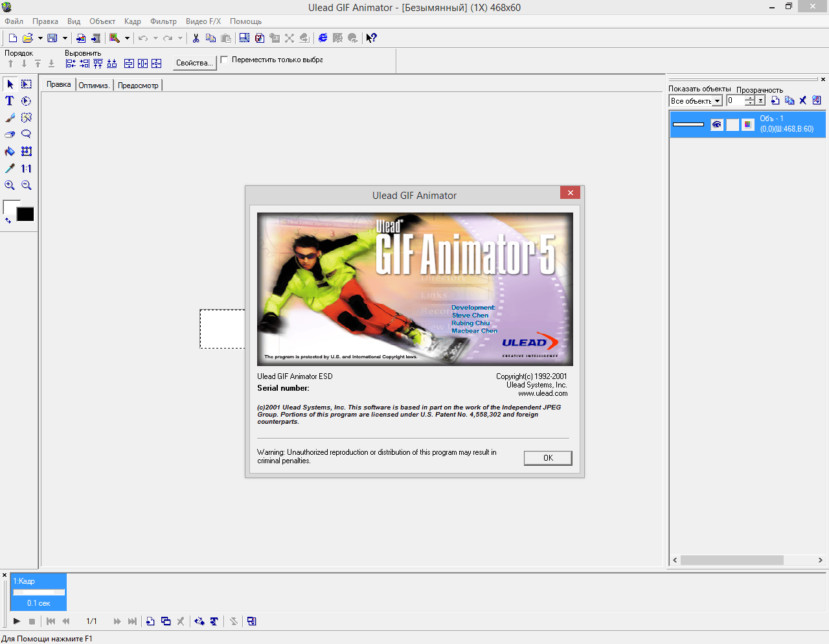The width and height of the screenshot is (829, 644).
Task: Click the Insert blank object icon
Action: 775,100
